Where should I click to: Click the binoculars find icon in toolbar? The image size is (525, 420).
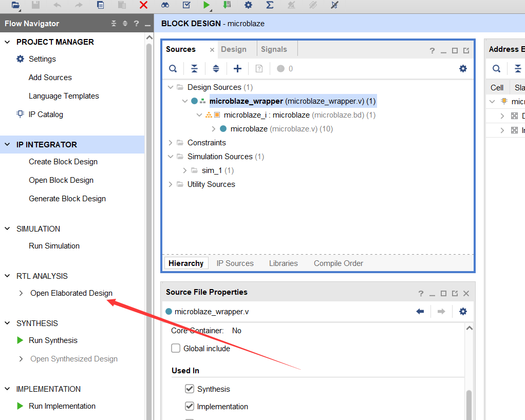[x=165, y=5]
